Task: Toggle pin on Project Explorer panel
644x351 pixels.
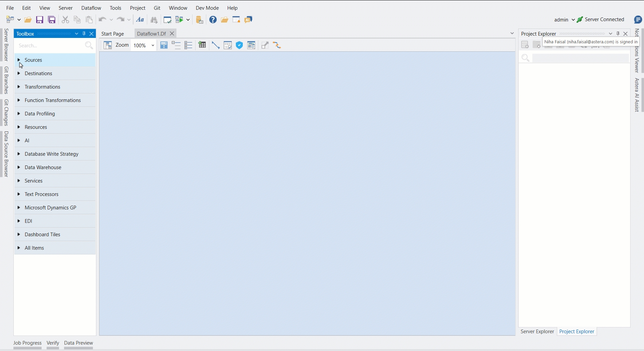Action: pyautogui.click(x=618, y=34)
